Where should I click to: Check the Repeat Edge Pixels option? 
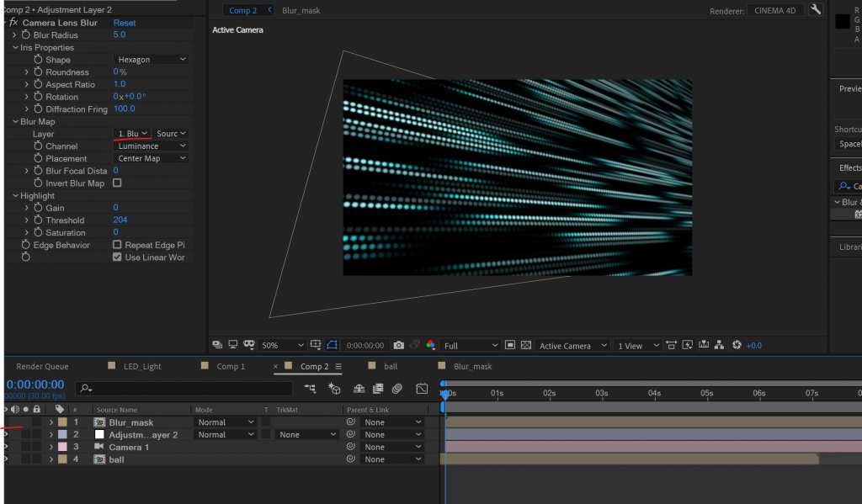click(x=117, y=245)
